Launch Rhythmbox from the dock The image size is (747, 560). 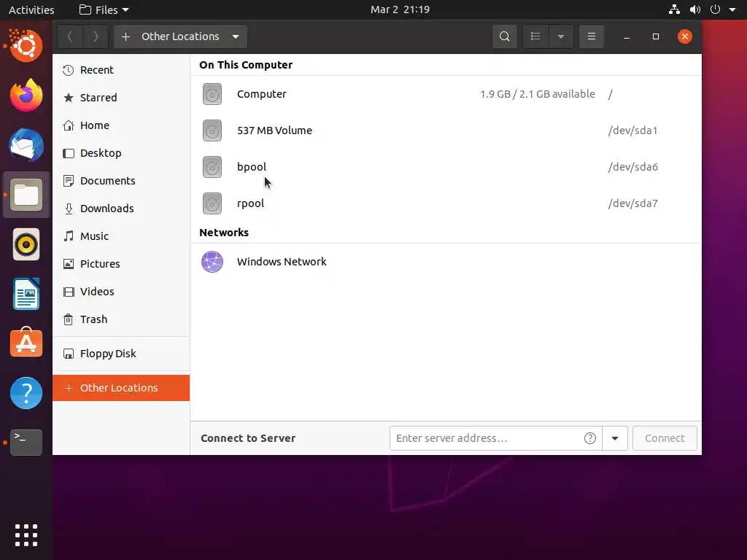[26, 245]
